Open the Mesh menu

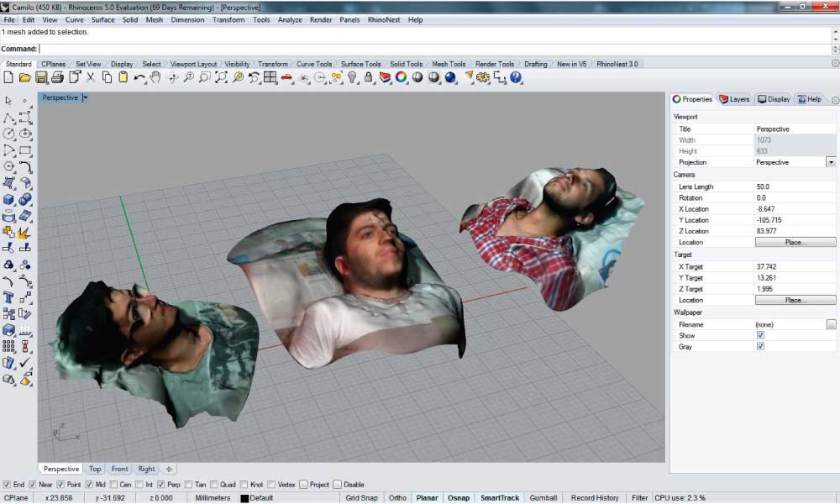click(x=154, y=19)
